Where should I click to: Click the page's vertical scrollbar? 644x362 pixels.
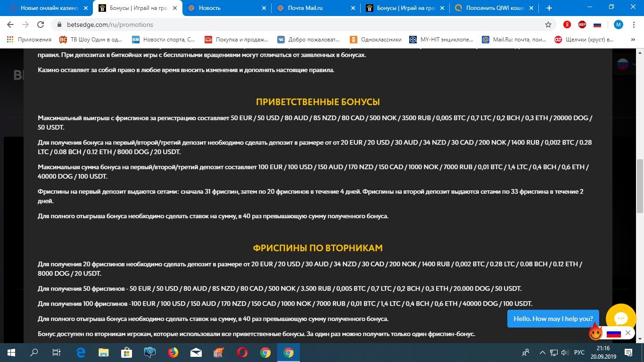(640, 189)
